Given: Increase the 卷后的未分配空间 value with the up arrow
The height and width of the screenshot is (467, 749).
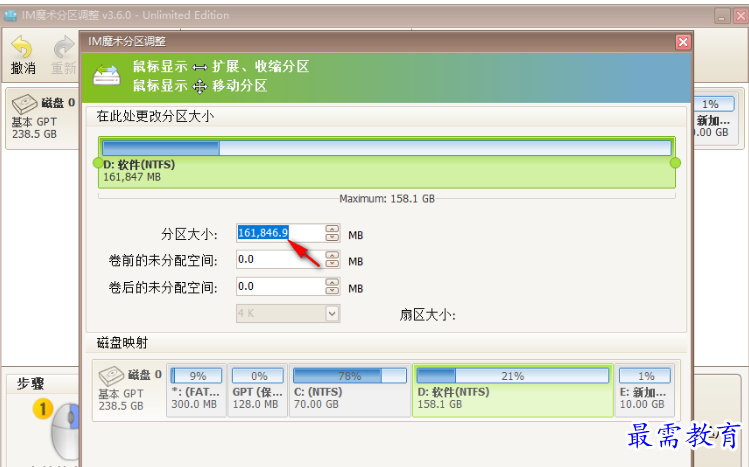Looking at the screenshot, I should pos(332,282).
